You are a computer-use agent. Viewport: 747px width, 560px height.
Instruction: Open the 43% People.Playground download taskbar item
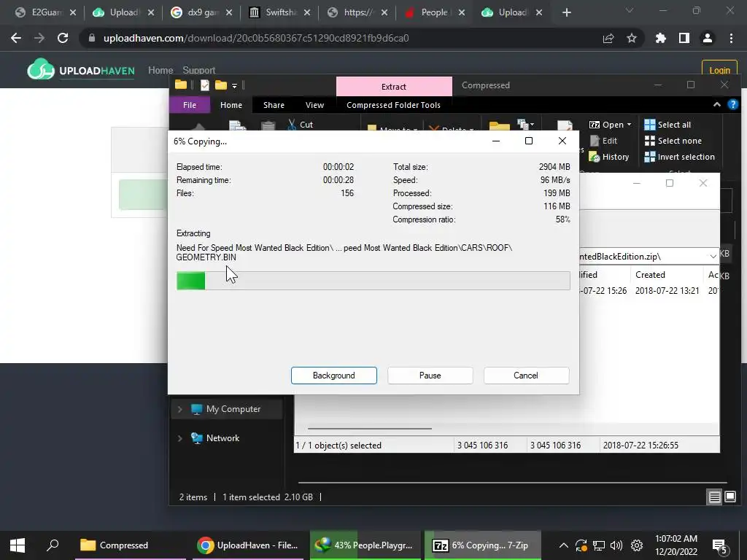coord(365,545)
